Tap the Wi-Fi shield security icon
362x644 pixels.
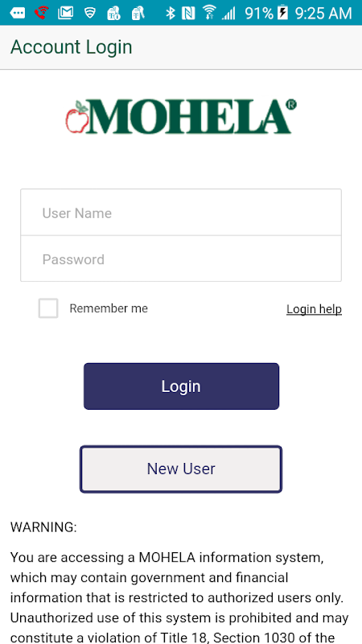tap(89, 13)
